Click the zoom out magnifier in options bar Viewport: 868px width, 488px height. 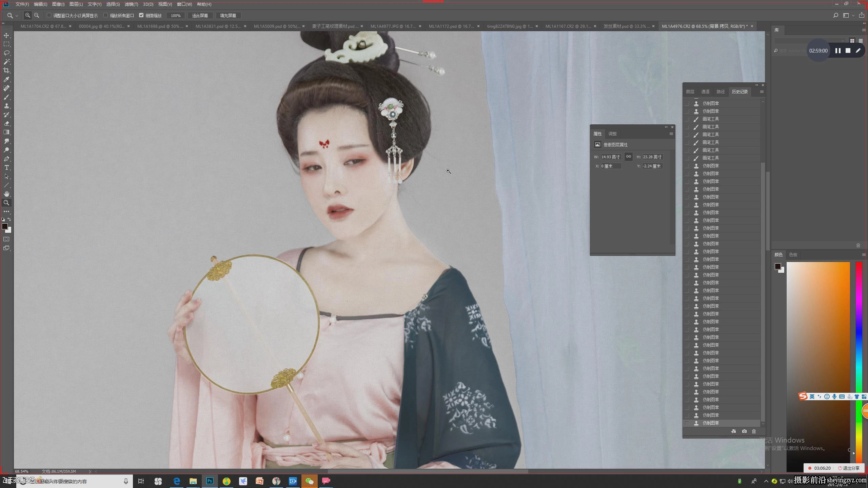point(37,15)
